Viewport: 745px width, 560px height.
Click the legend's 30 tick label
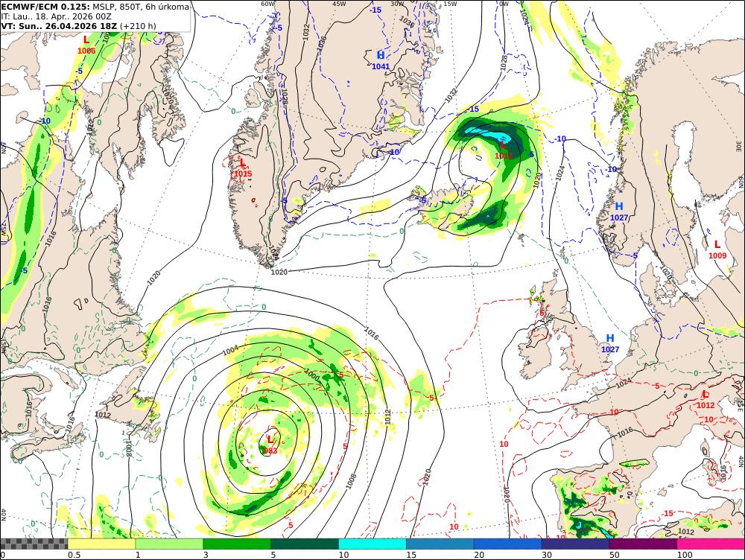click(547, 555)
